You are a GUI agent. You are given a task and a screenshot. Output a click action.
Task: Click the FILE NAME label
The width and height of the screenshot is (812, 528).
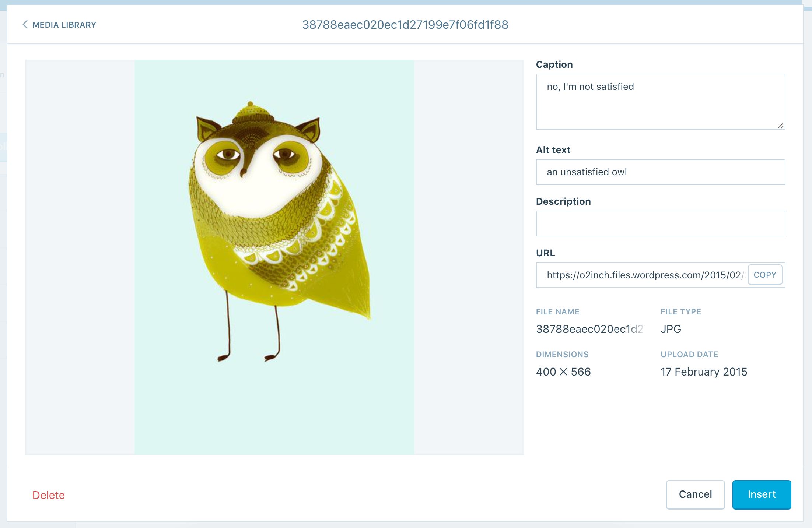(x=558, y=312)
